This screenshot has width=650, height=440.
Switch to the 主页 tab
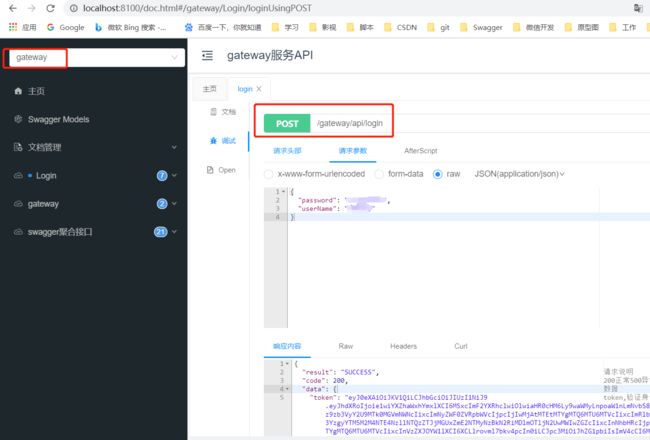pyautogui.click(x=210, y=89)
